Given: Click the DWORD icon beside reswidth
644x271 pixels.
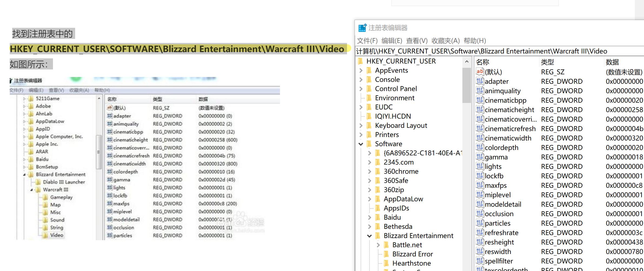Looking at the screenshot, I should [x=480, y=252].
